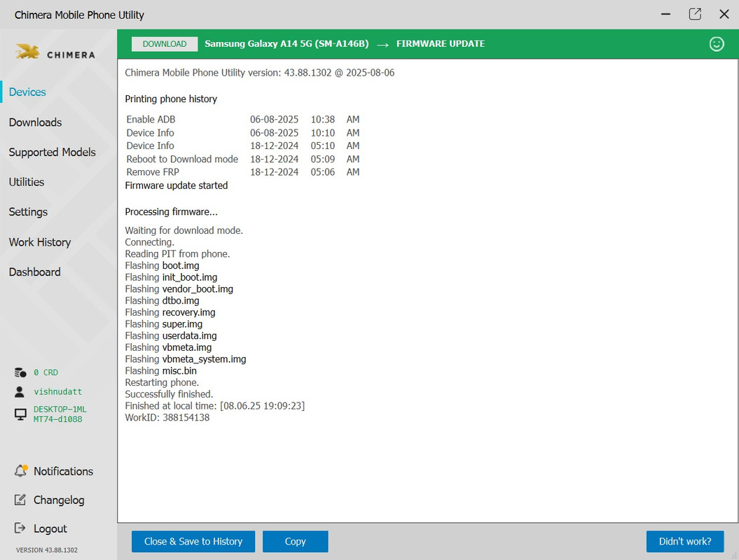
Task: Click the DOWNLOAD mode badge
Action: [165, 44]
